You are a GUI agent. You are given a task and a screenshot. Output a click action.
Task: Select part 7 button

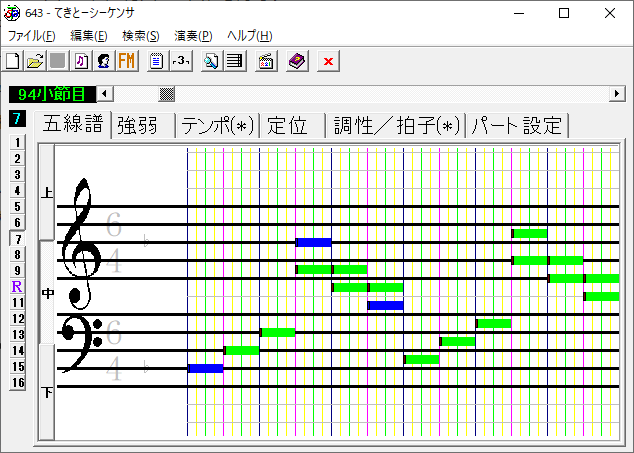point(17,239)
